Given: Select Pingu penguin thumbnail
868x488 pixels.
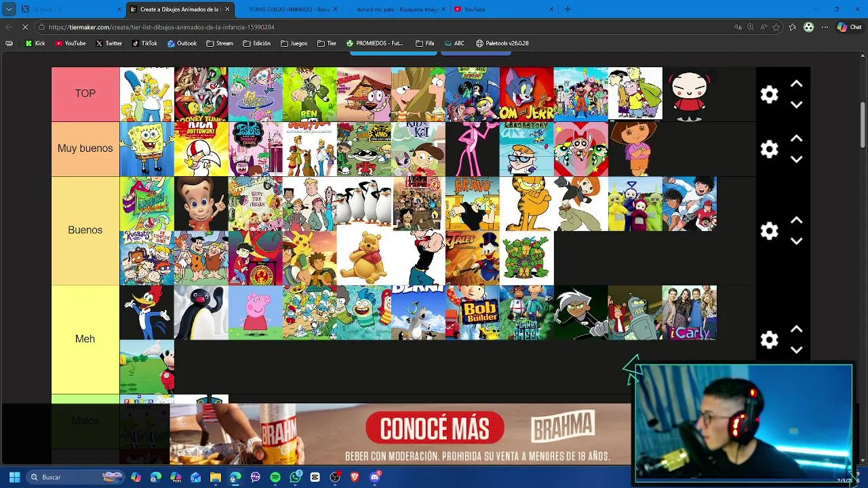Looking at the screenshot, I should (201, 312).
